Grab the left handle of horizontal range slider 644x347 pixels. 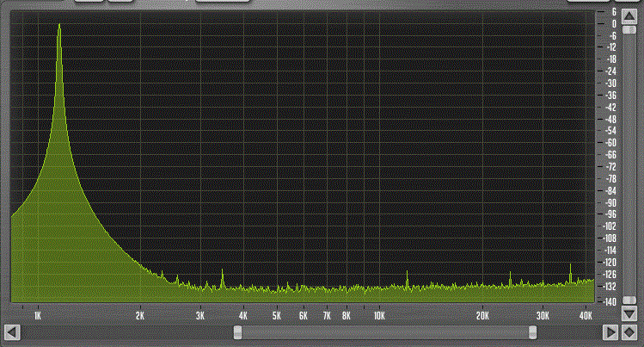click(238, 332)
